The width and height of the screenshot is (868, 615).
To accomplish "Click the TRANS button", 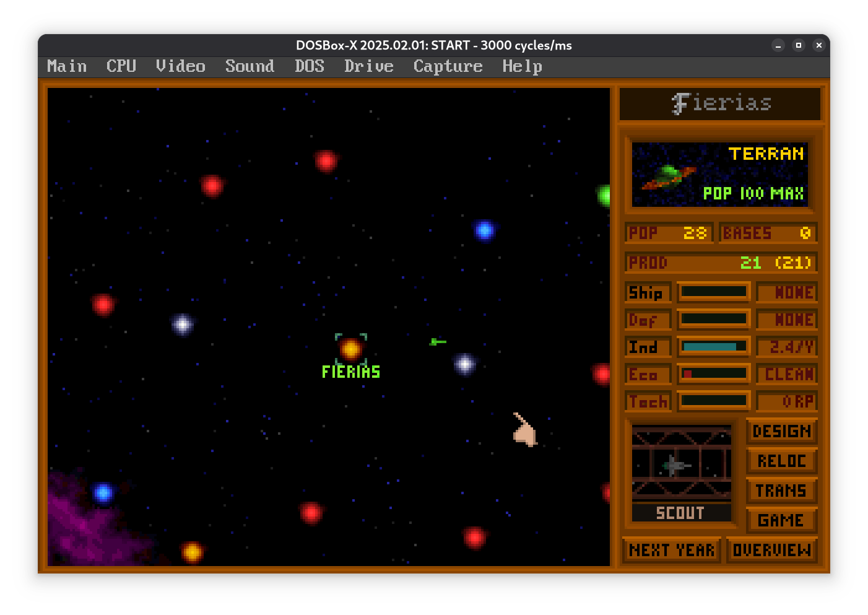I will click(x=781, y=491).
